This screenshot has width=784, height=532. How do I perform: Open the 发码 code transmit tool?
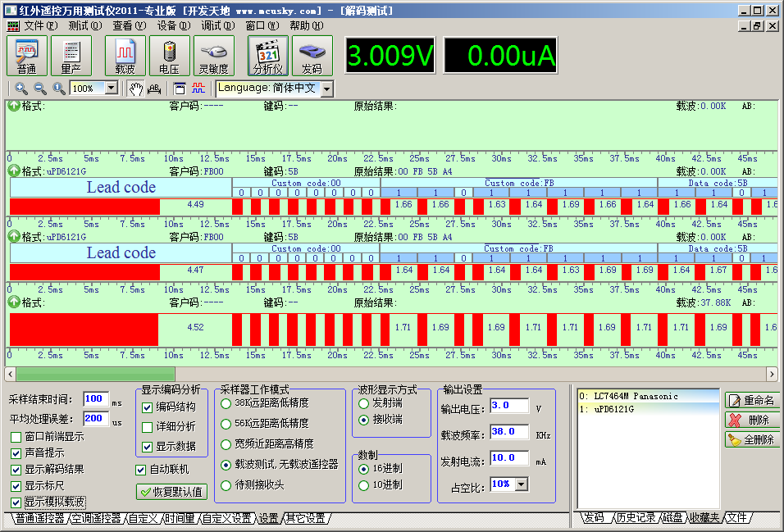click(x=312, y=56)
